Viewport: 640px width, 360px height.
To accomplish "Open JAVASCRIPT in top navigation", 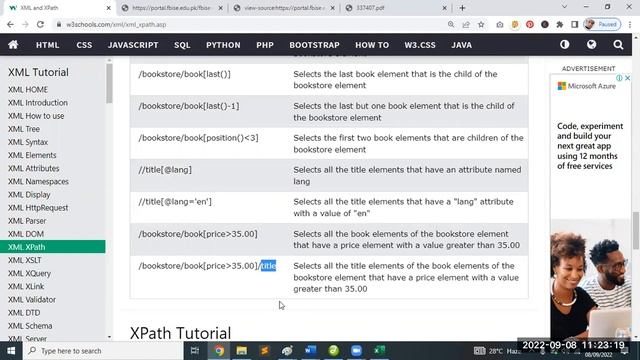I will 133,45.
